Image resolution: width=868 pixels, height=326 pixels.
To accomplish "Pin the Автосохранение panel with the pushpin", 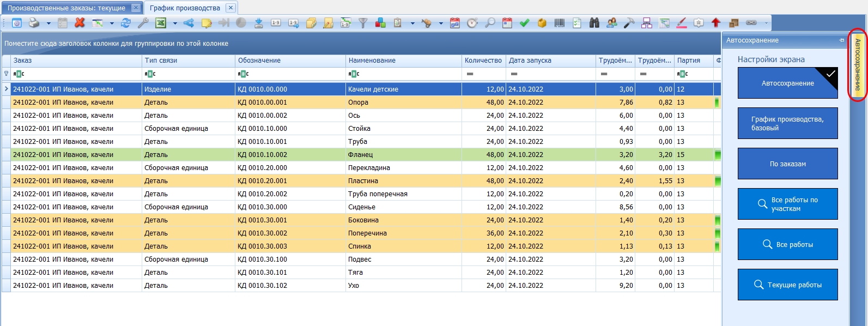I will [842, 40].
